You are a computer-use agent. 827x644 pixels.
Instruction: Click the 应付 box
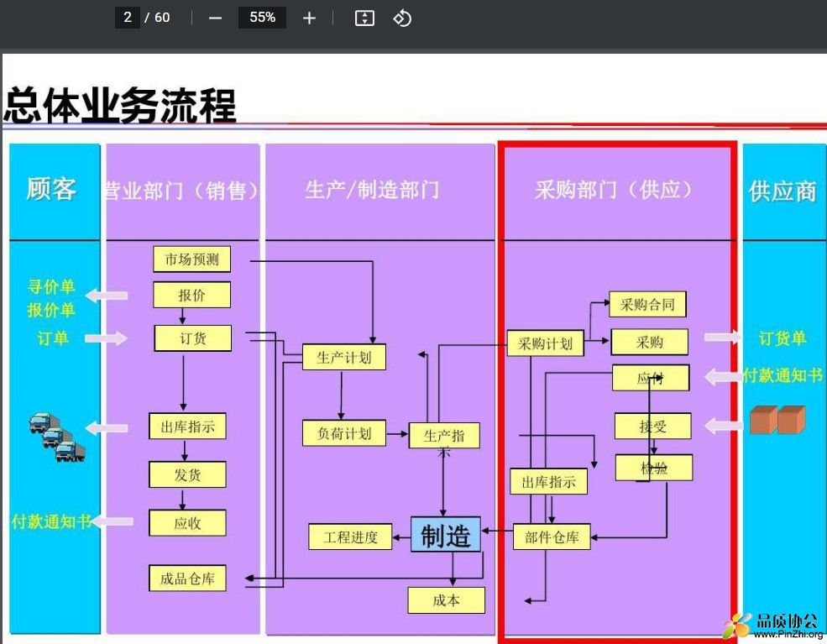click(651, 378)
